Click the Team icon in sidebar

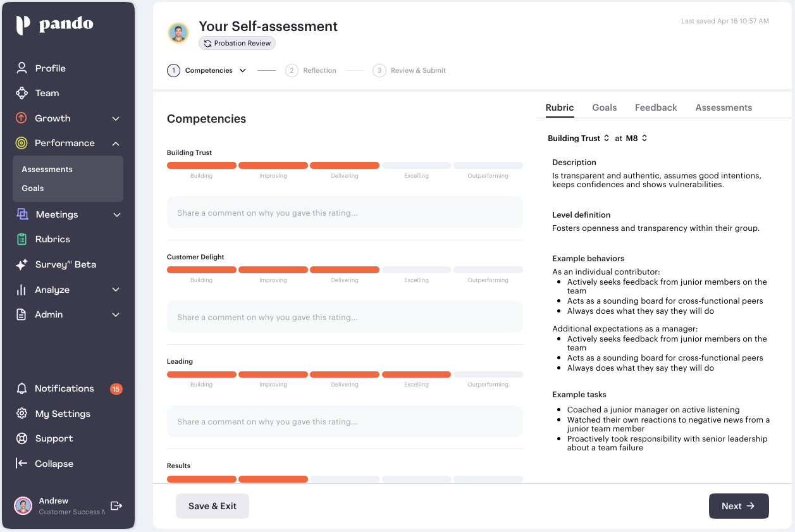(22, 93)
